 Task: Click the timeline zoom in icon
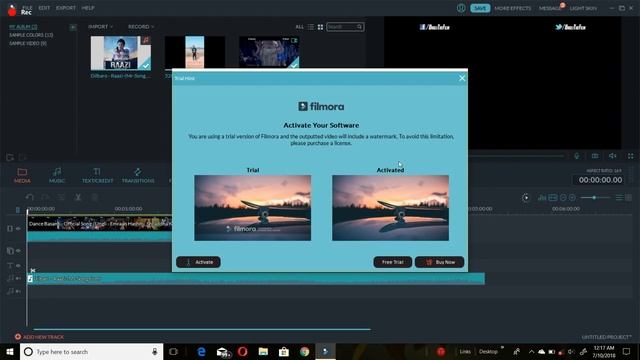[572, 198]
